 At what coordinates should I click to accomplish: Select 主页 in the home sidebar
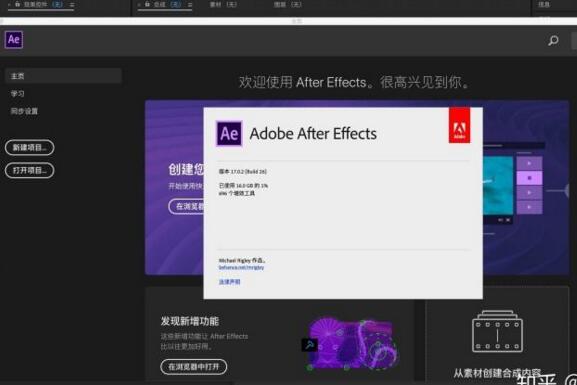tap(63, 76)
